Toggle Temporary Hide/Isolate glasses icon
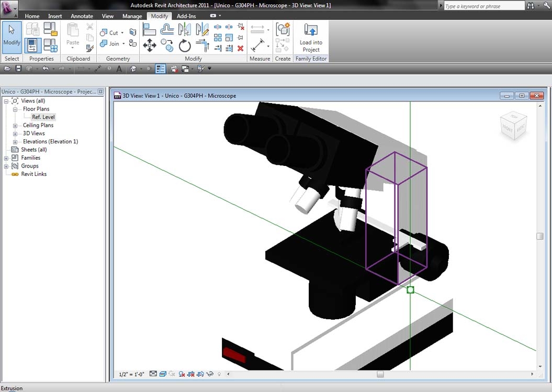552x392 pixels. coord(211,374)
